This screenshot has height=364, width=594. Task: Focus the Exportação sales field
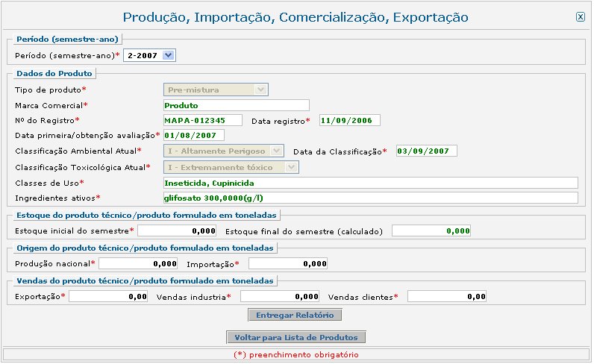click(x=108, y=296)
